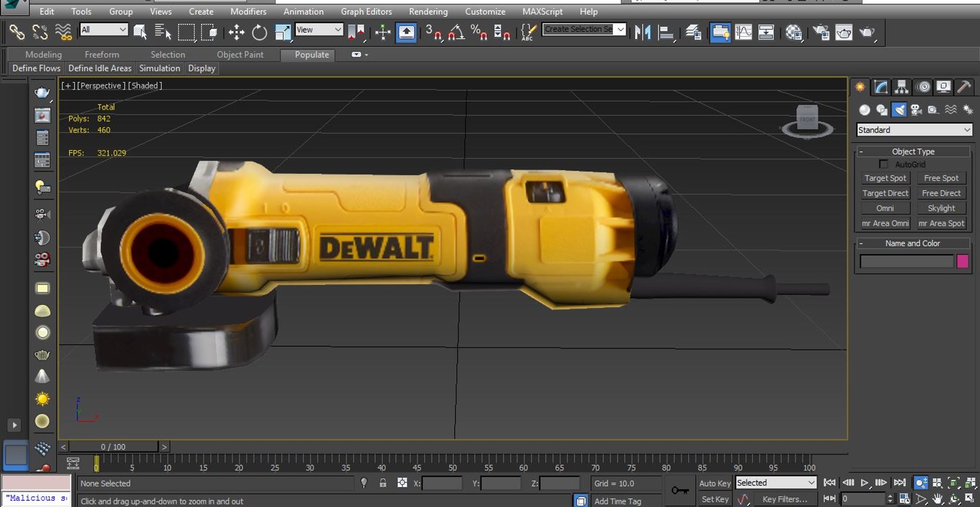Open the Create Selection Set dropdown

click(584, 29)
